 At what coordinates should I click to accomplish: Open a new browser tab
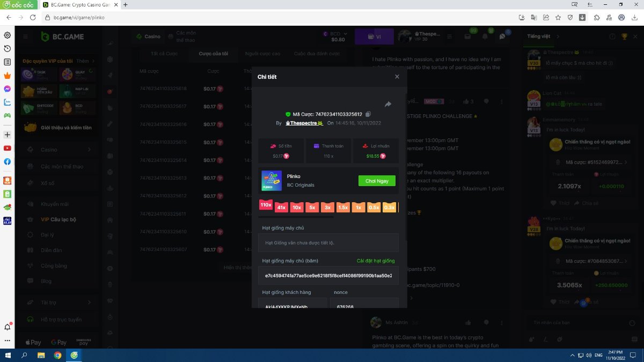point(126,5)
